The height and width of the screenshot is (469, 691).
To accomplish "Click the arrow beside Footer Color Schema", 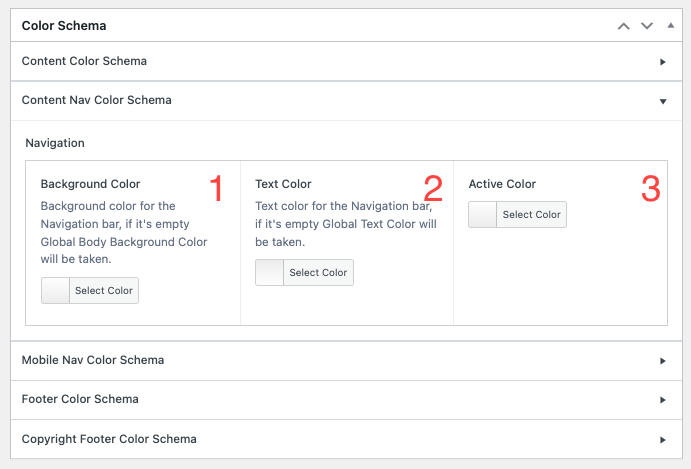I will coord(662,400).
